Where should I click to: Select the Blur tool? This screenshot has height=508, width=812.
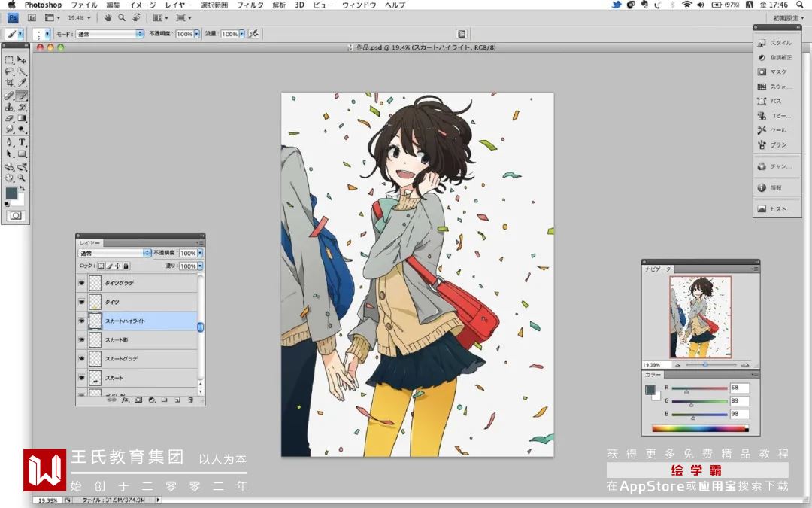[x=9, y=129]
